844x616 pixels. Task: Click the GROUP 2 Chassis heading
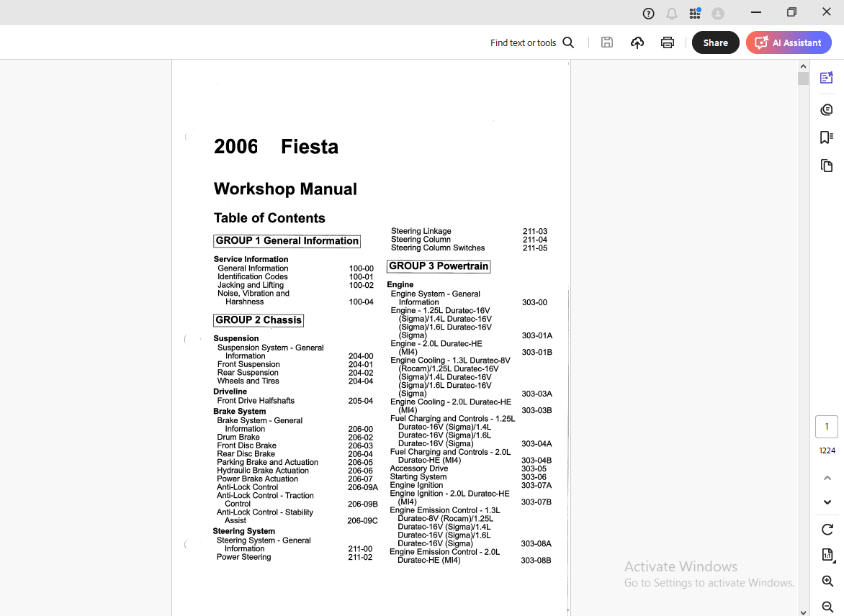point(259,320)
